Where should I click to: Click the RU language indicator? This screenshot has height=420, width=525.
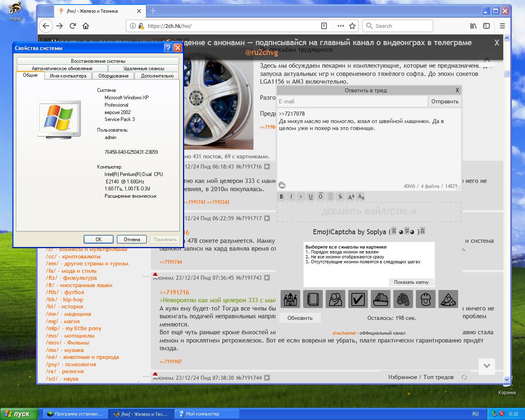[475, 414]
